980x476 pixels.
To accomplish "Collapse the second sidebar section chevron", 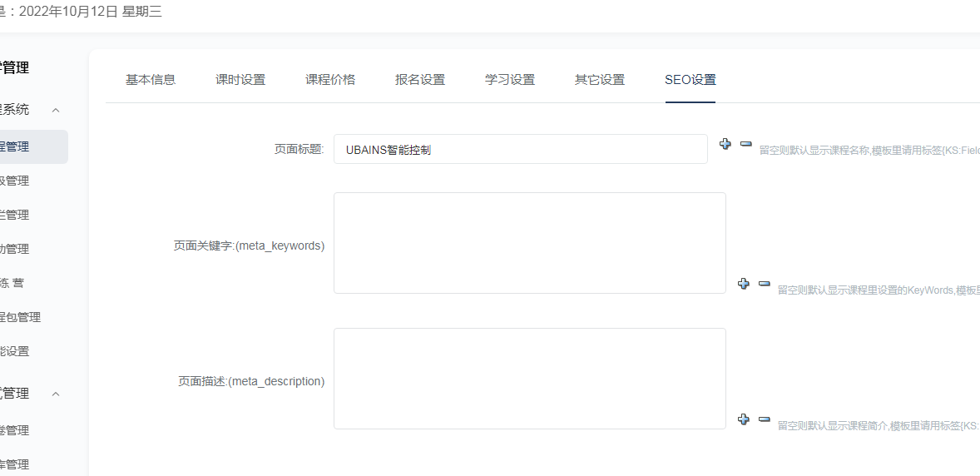I will pos(56,394).
